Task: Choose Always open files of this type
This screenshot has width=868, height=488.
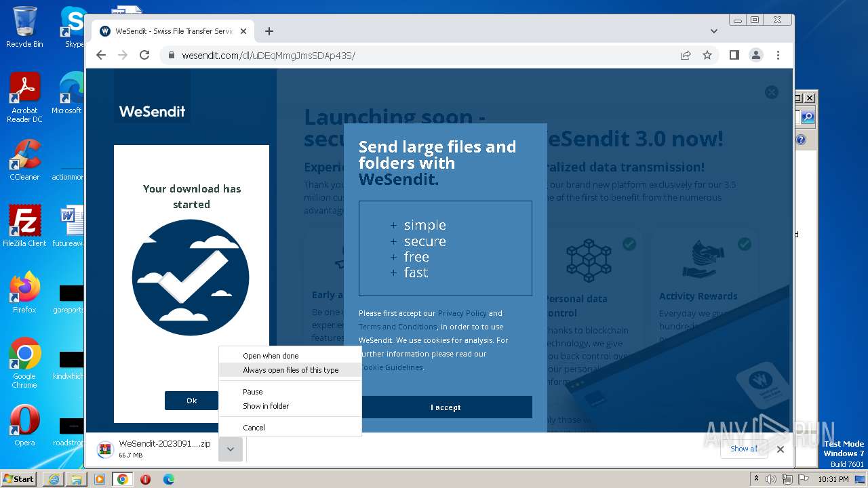Action: point(290,370)
